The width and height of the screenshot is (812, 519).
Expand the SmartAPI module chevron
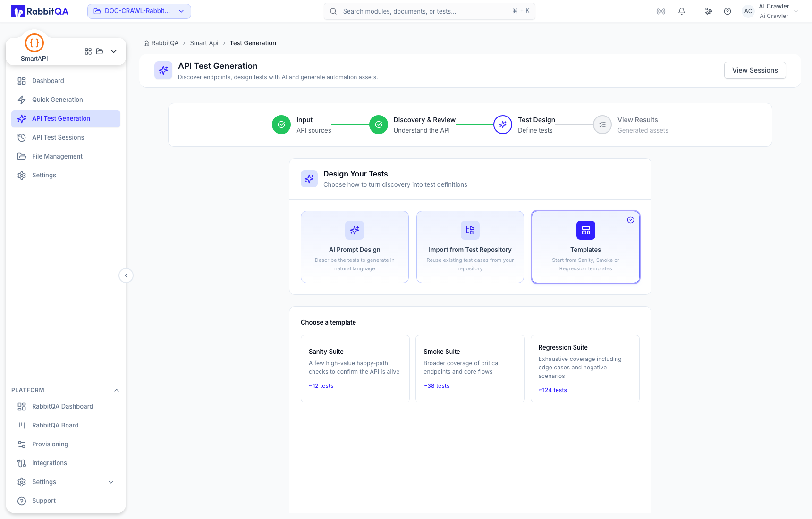(114, 51)
